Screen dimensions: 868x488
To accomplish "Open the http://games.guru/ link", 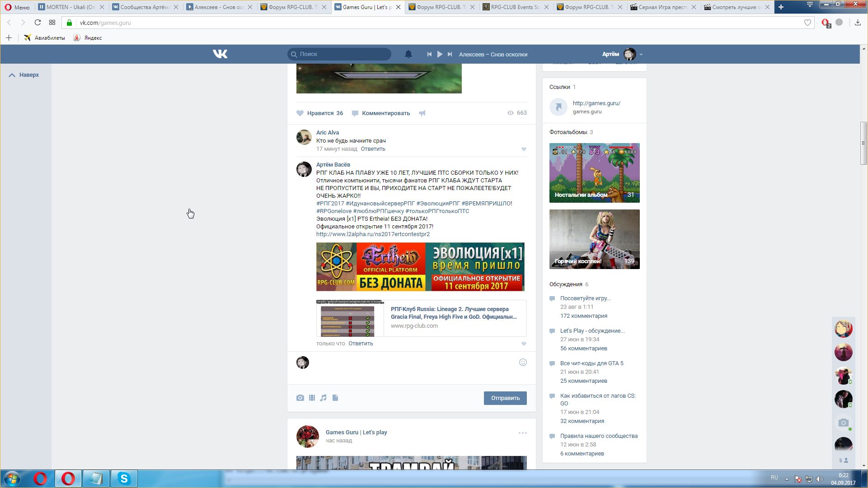I will pyautogui.click(x=596, y=103).
